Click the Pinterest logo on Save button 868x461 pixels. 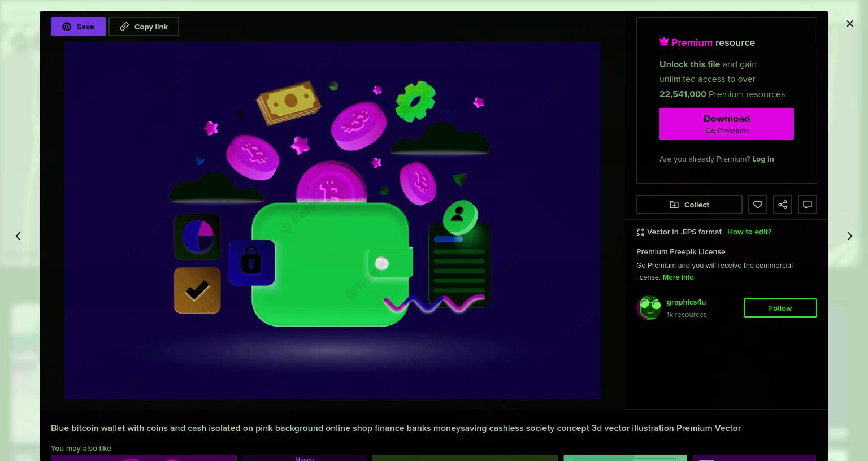tap(67, 27)
